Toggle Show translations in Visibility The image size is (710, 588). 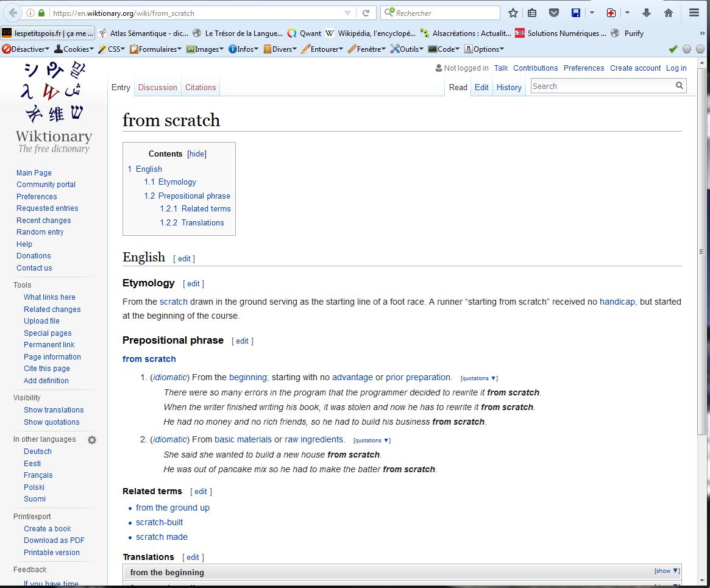54,410
